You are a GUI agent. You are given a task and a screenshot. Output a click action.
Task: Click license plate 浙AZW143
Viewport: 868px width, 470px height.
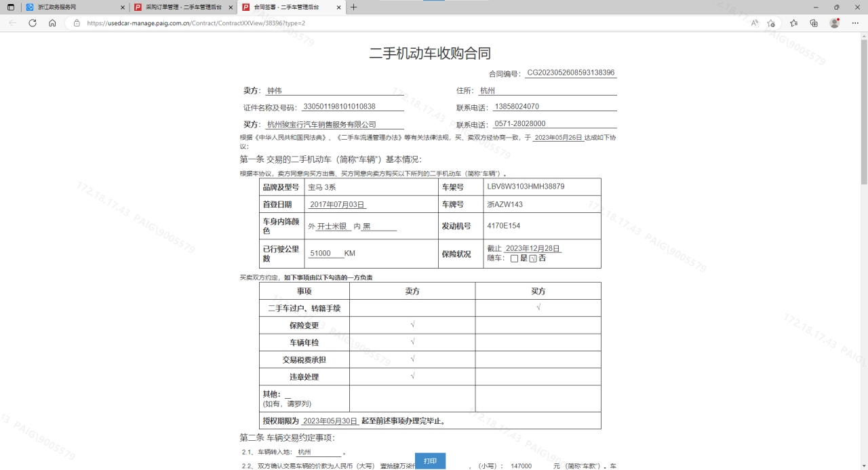[505, 204]
